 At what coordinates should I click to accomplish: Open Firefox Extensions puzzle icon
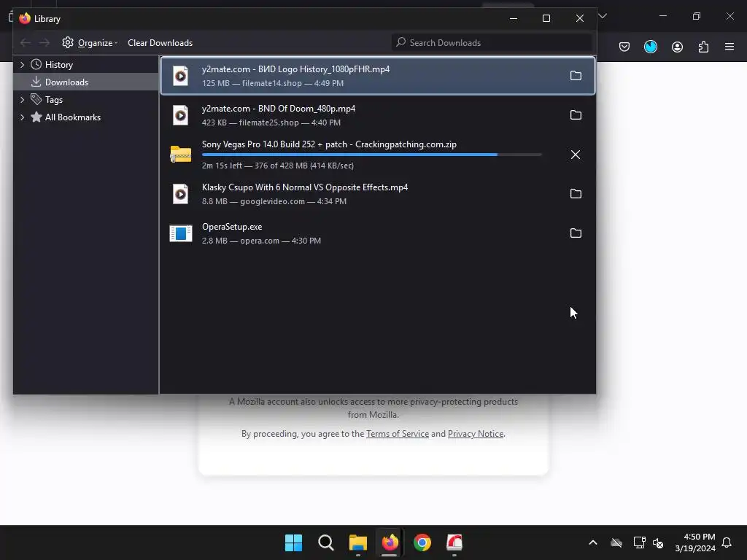[x=703, y=47]
